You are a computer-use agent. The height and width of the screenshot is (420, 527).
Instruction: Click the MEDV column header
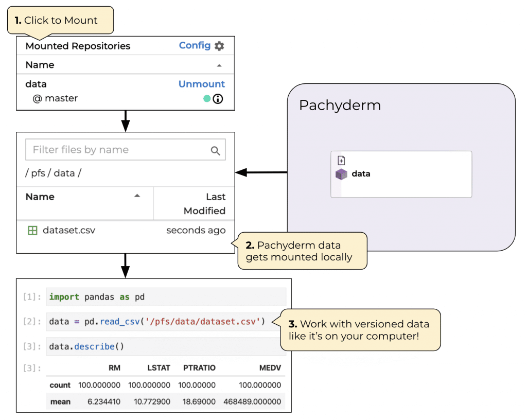270,368
